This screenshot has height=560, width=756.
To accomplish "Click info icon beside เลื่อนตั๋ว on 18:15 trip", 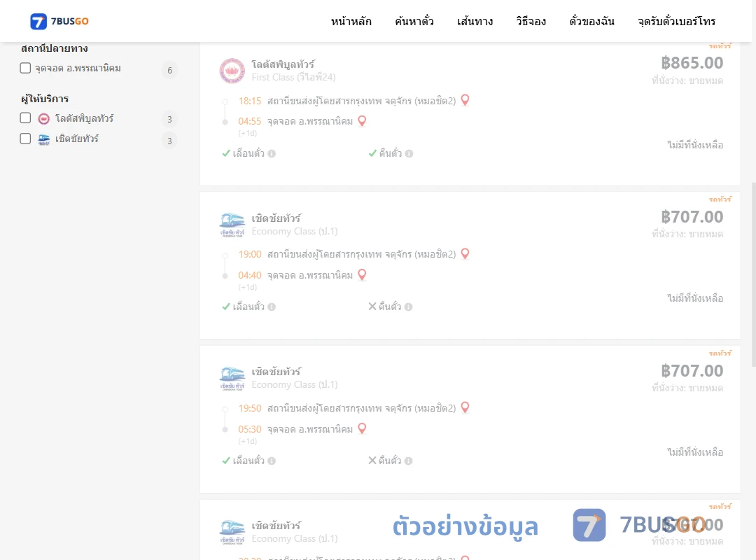I will (272, 154).
